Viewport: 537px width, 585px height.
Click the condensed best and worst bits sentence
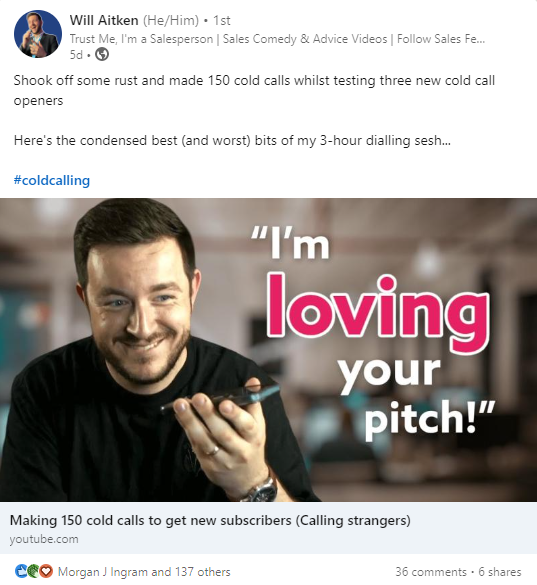point(232,141)
